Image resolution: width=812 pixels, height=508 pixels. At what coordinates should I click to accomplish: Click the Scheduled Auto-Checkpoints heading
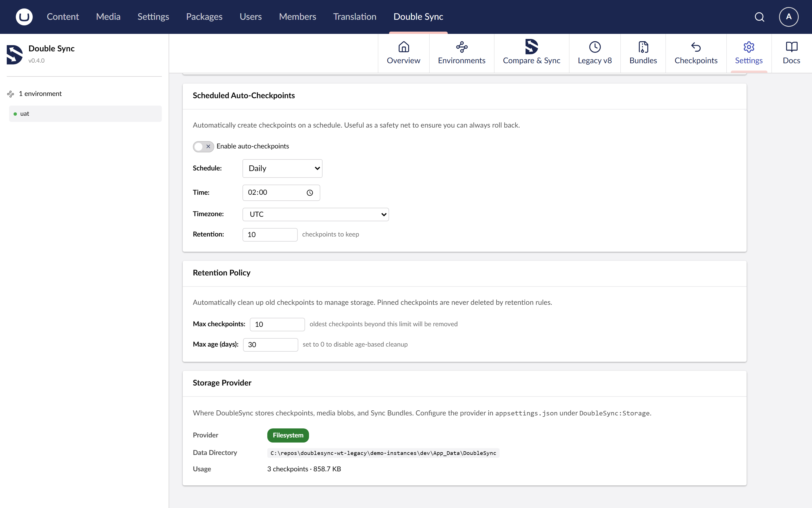coord(244,96)
